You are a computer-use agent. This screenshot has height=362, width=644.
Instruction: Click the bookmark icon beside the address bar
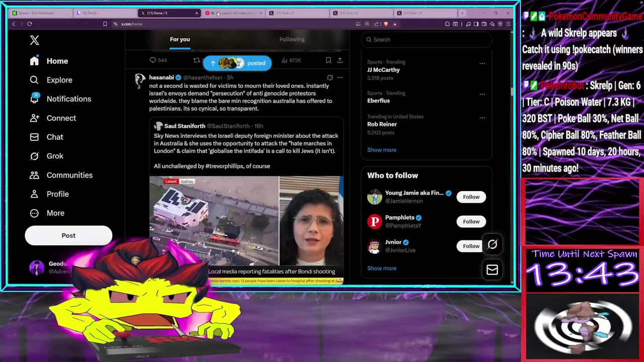click(105, 24)
